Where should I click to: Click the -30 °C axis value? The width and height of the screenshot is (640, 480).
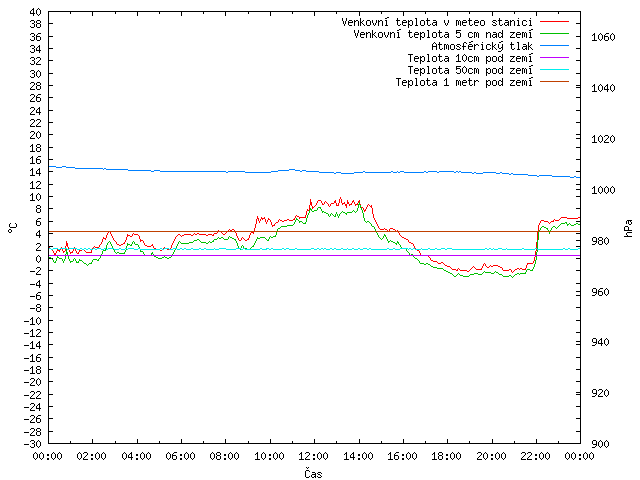pos(33,444)
